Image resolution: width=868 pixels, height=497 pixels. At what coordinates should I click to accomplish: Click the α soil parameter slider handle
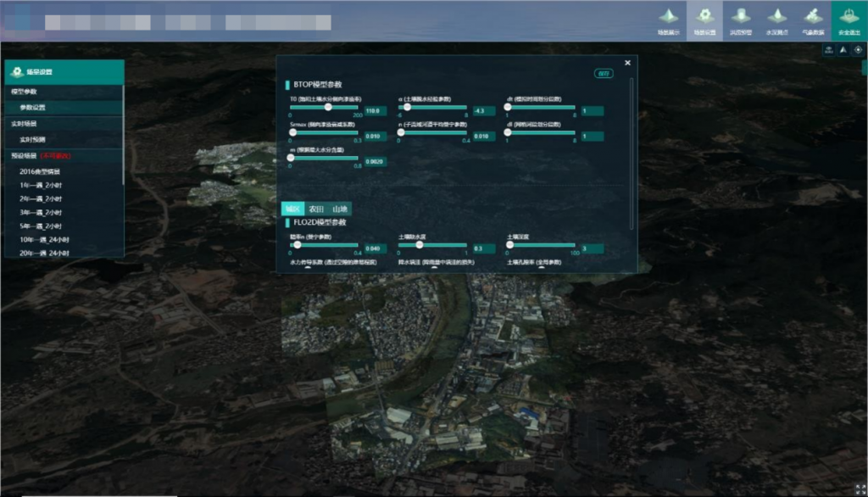[x=408, y=107]
